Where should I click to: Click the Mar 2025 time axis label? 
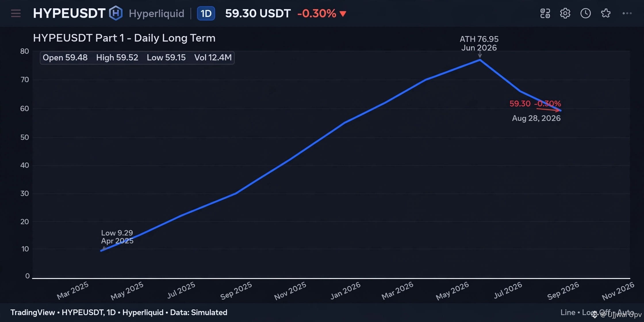(73, 291)
